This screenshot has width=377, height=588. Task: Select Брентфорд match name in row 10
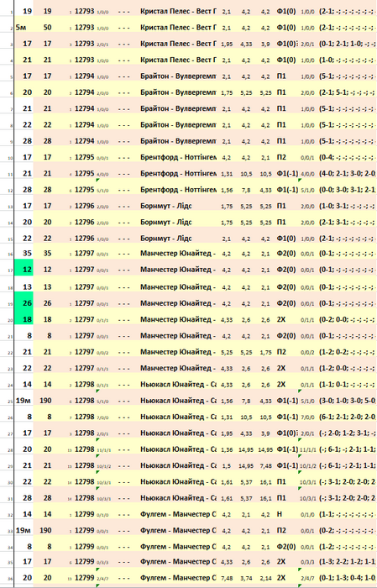[x=178, y=157]
